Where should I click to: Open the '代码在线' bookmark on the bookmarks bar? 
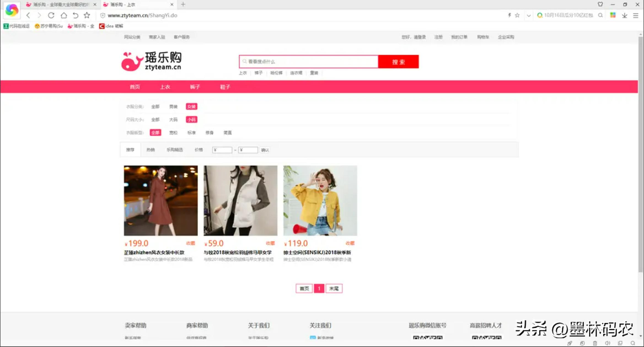16,26
